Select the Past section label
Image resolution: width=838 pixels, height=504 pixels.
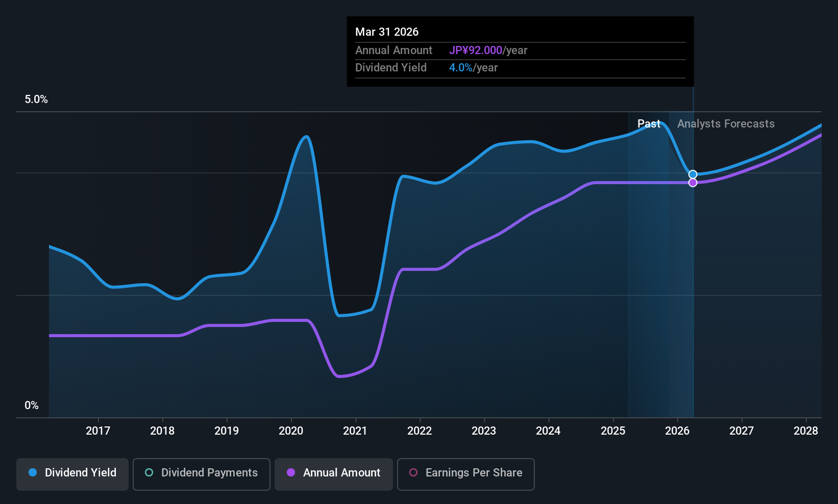(649, 123)
